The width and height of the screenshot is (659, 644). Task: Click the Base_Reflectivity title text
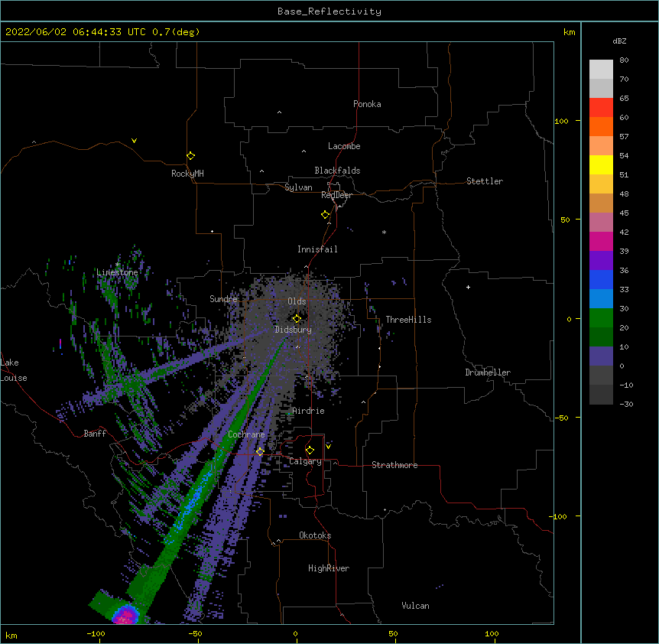(x=329, y=11)
